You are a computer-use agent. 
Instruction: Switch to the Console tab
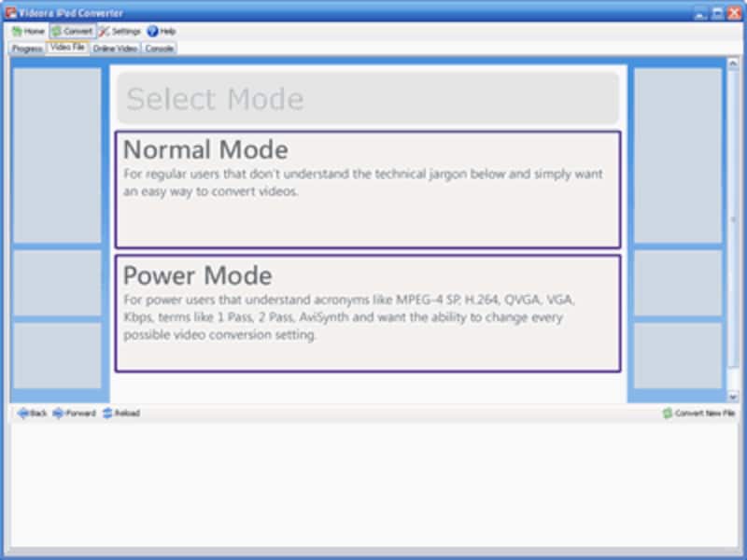(159, 49)
